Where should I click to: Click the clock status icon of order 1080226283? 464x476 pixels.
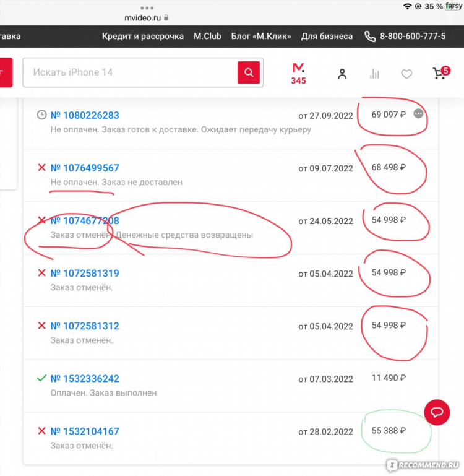click(41, 115)
